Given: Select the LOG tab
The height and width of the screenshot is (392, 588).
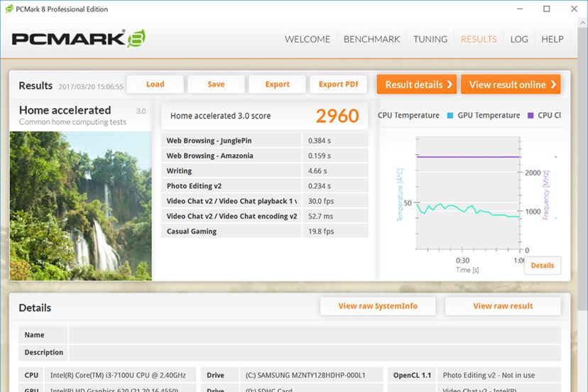Looking at the screenshot, I should click(x=519, y=39).
